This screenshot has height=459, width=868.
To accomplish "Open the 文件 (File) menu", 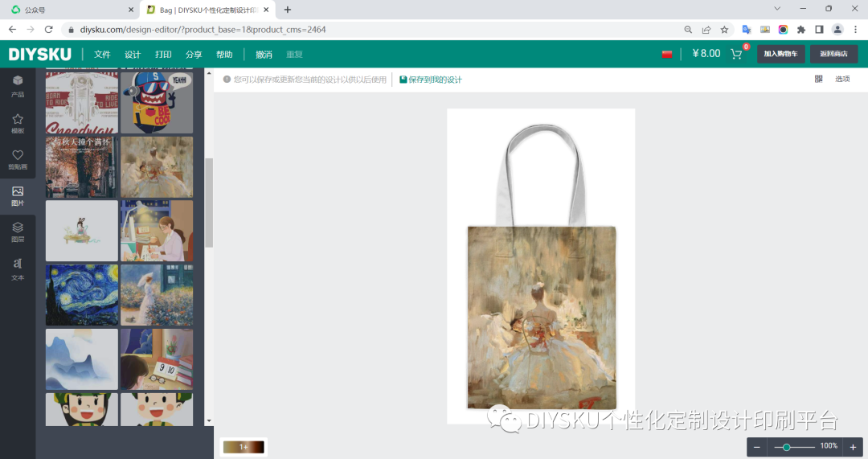I will pyautogui.click(x=102, y=55).
